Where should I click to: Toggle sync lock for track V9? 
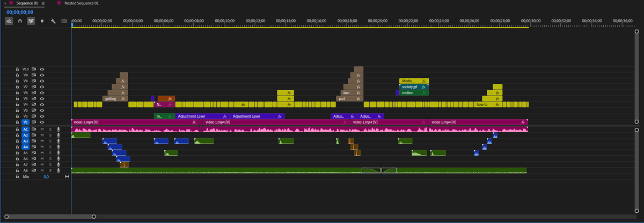point(33,75)
